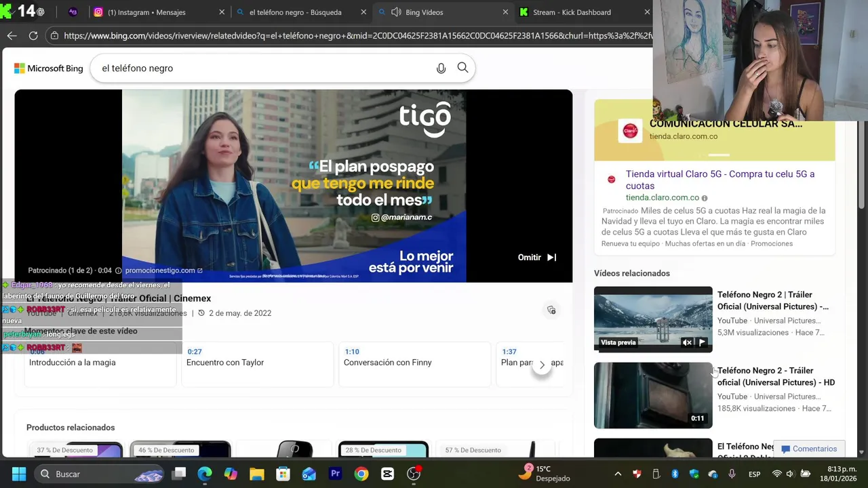Open Promociones ad sublink

[772, 243]
